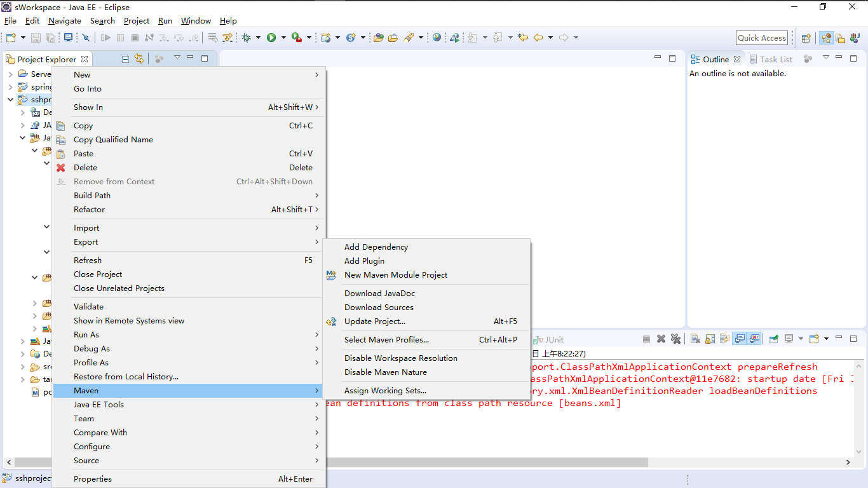Viewport: 868px width, 488px height.
Task: Switch to the JUnit tab
Action: 549,339
